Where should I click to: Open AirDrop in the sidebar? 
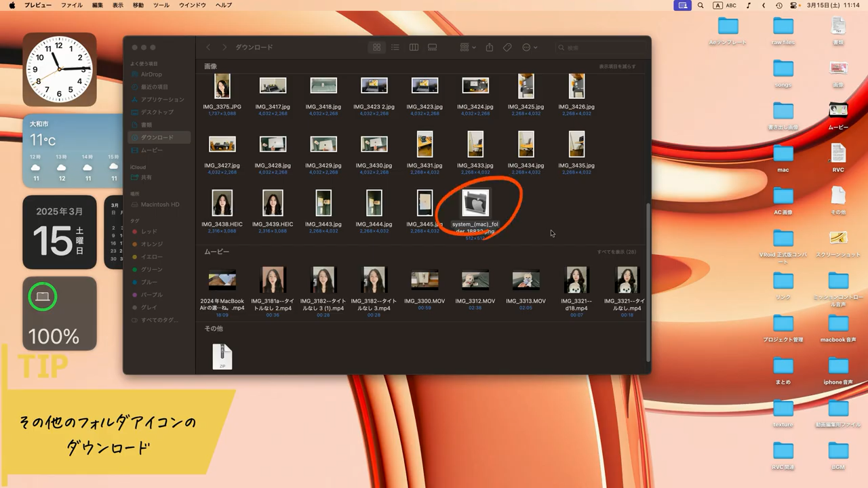coord(151,75)
